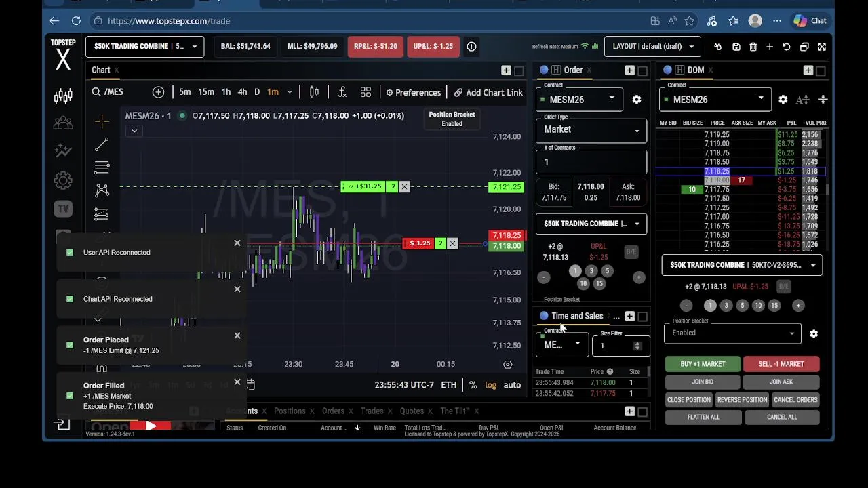Toggle the H link button on the Order tab
Image resolution: width=868 pixels, height=488 pixels.
(556, 70)
